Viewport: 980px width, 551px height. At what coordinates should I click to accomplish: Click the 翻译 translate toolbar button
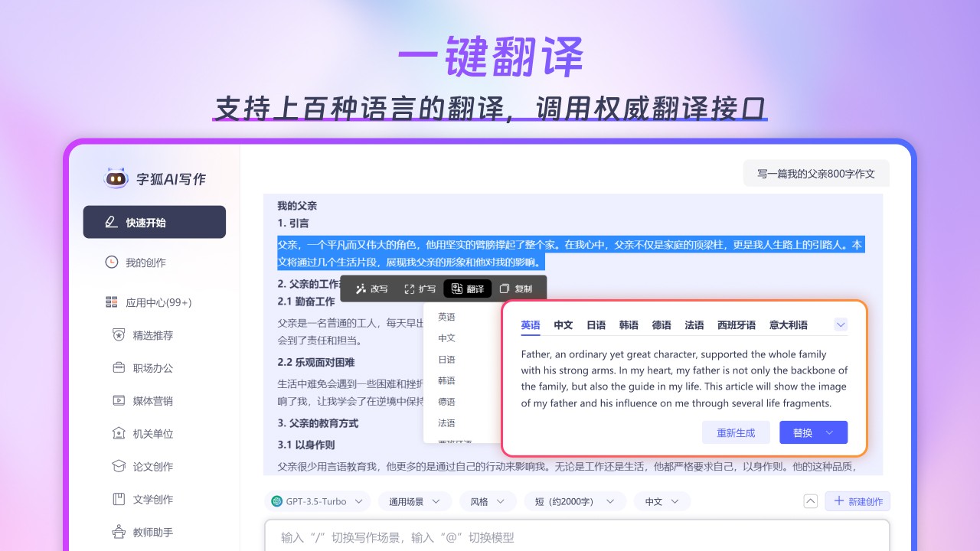point(468,289)
